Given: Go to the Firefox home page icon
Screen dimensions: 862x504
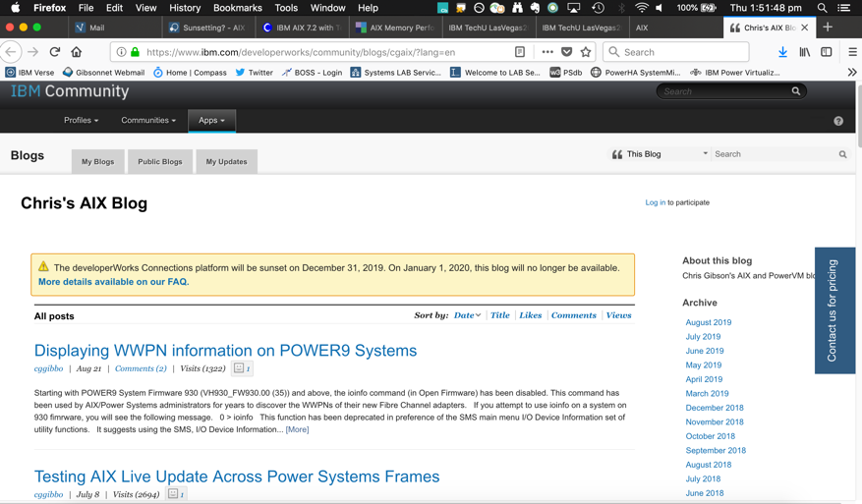Looking at the screenshot, I should click(x=77, y=52).
